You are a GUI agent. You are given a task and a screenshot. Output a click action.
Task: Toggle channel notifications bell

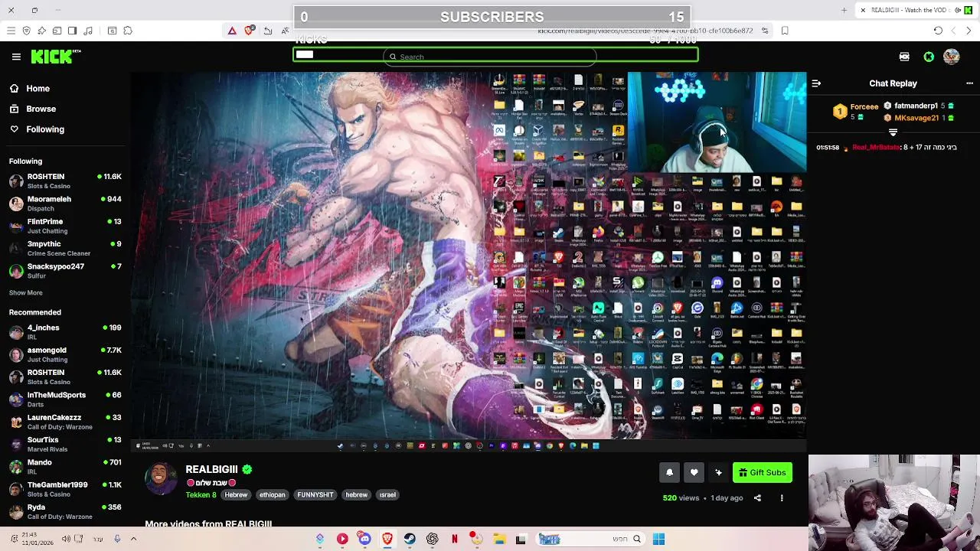pos(669,473)
